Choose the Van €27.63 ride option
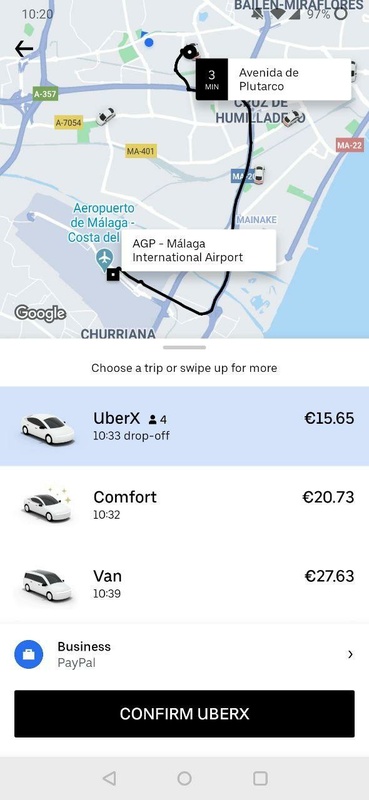 point(184,584)
